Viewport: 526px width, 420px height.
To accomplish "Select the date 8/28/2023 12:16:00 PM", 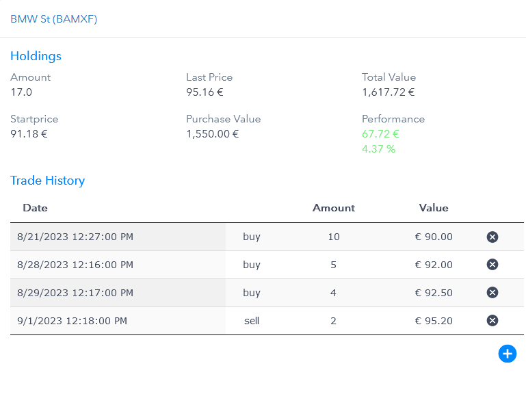I will click(x=75, y=265).
